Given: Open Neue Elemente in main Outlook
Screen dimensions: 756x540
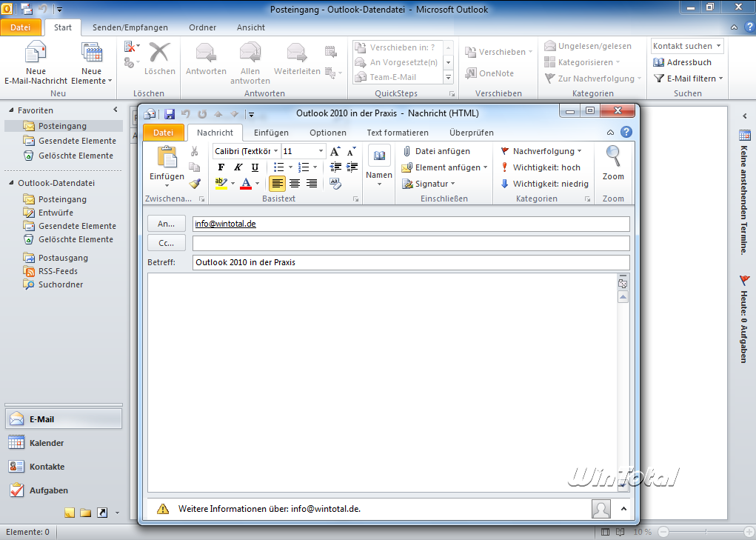Looking at the screenshot, I should coord(92,63).
